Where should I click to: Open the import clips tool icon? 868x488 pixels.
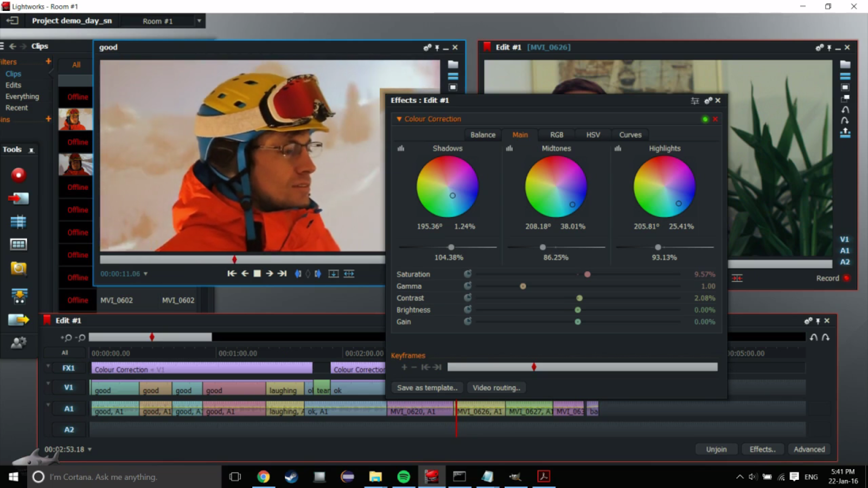point(18,198)
